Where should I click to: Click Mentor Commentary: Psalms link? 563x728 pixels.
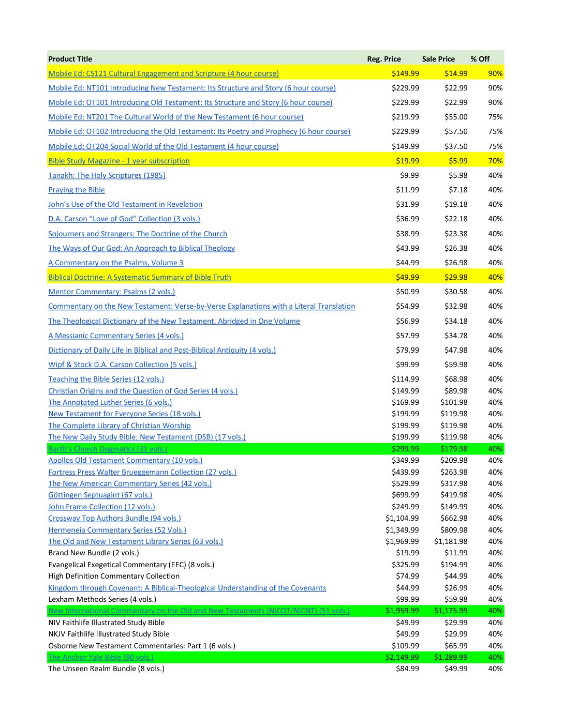point(112,292)
